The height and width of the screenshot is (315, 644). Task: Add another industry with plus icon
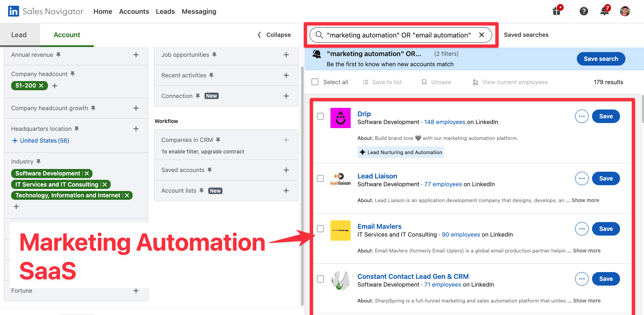16,207
